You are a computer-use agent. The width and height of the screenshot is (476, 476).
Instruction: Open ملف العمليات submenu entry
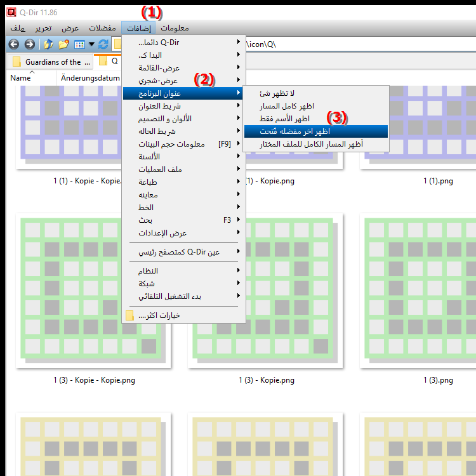[183, 169]
